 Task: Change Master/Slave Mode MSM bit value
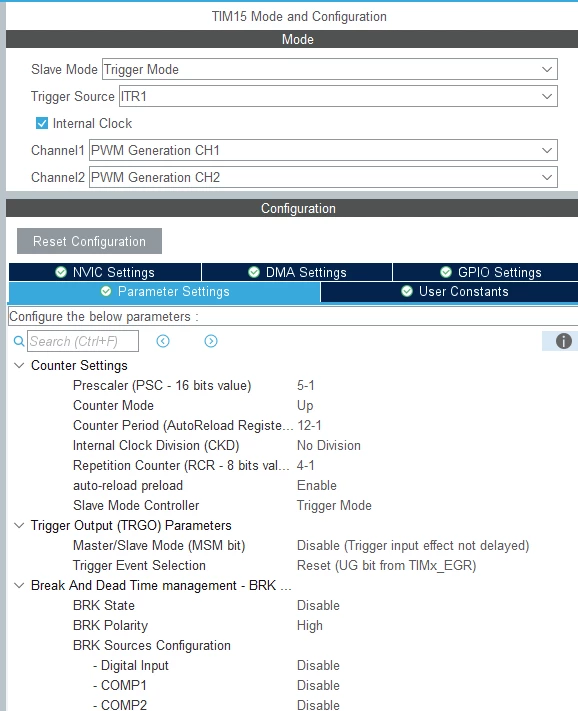pos(413,545)
